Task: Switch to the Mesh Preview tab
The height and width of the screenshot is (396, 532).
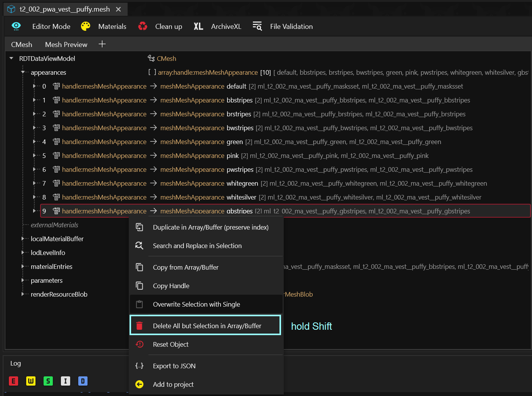Action: [66, 45]
